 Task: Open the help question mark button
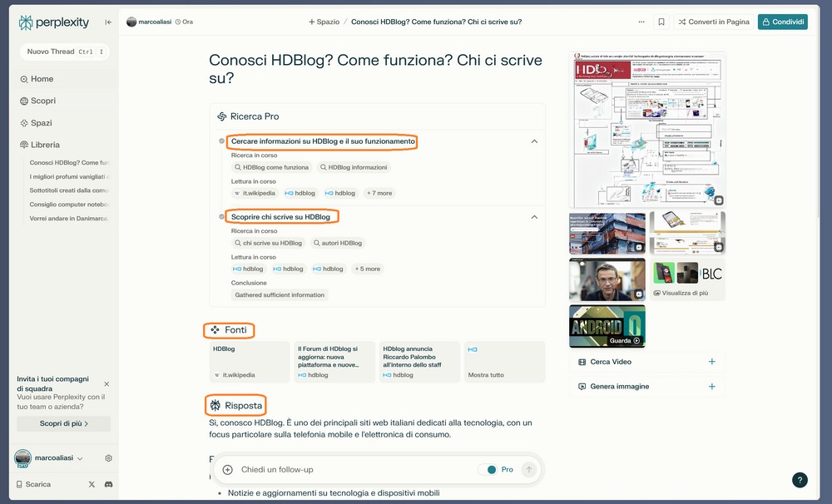click(799, 480)
